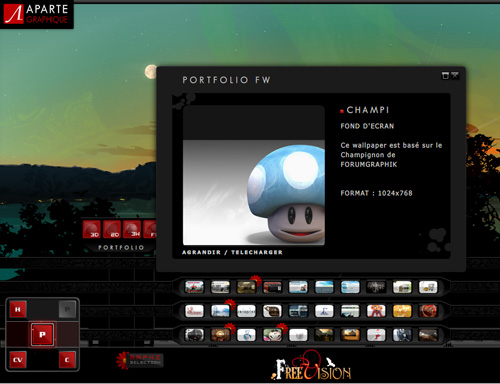Screen dimensions: 500x384
Task: Open bottom-row blue character on white thumbnail
Action: pos(246,335)
